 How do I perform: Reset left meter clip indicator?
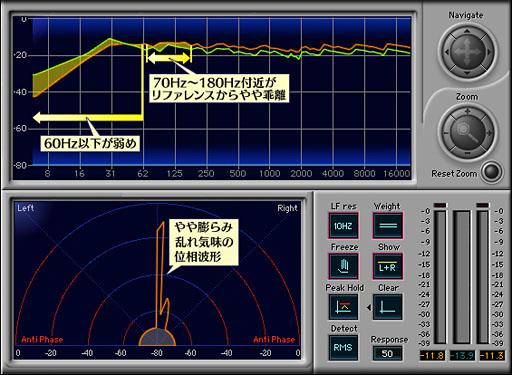coord(440,205)
